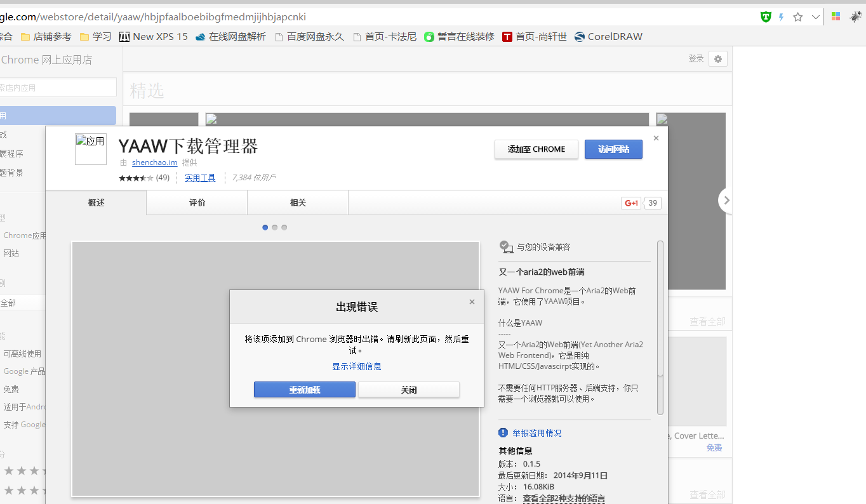
Task: Click the 登录 sign-in link
Action: (696, 58)
